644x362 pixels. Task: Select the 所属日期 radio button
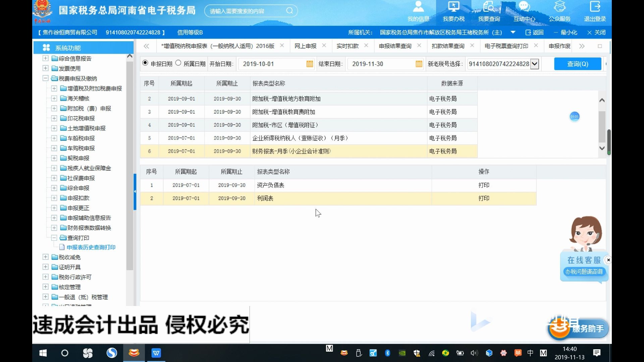point(178,63)
